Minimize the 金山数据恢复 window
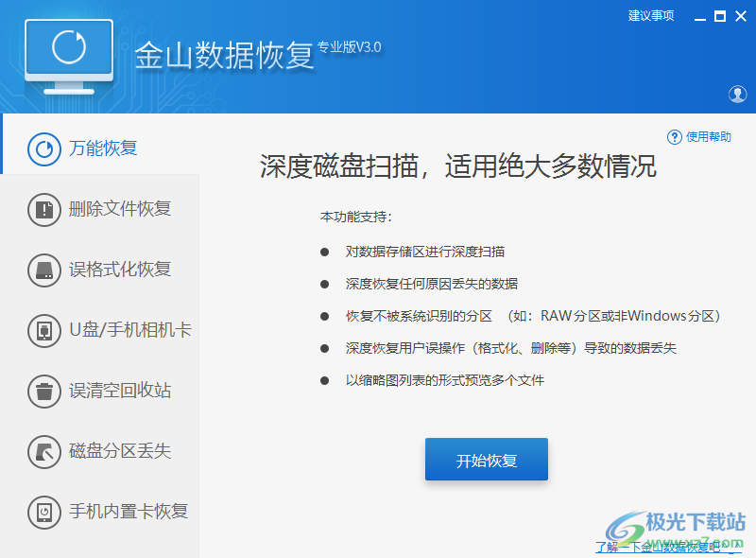This screenshot has width=756, height=558. (x=700, y=17)
